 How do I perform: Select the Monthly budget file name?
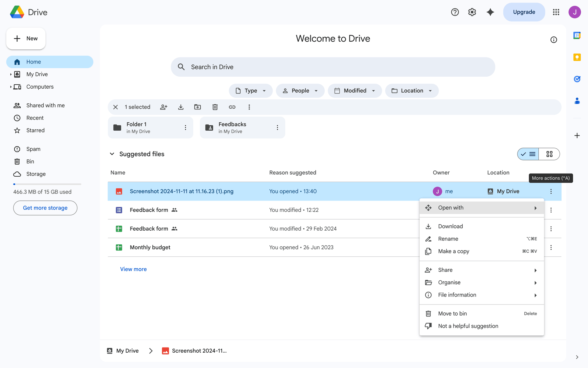(x=150, y=247)
